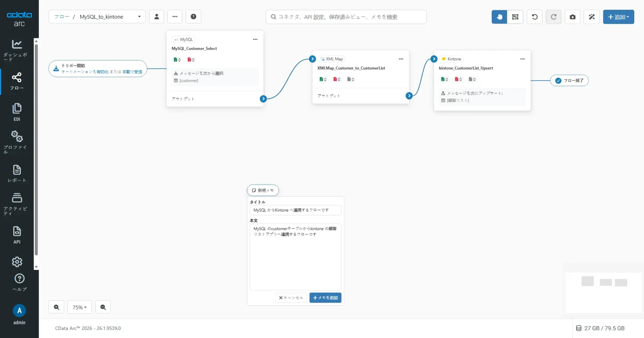Click the CData Arc logo
644x338 pixels.
coord(19,19)
